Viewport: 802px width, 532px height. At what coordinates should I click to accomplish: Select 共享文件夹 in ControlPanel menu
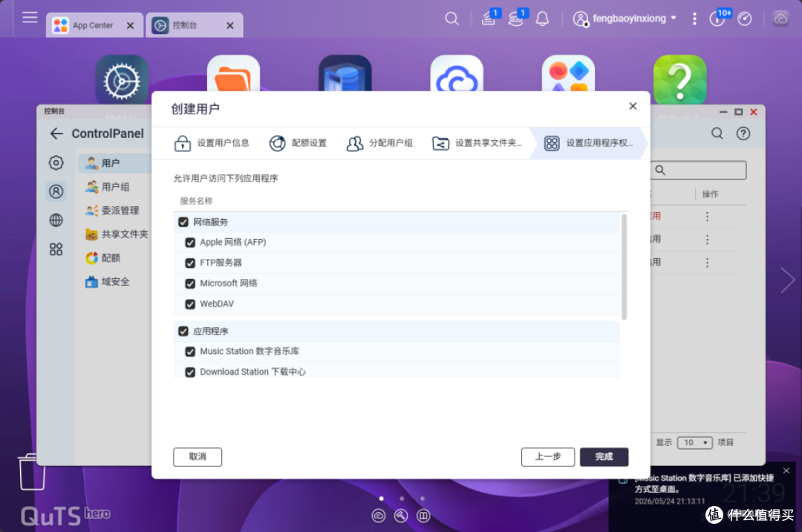115,234
